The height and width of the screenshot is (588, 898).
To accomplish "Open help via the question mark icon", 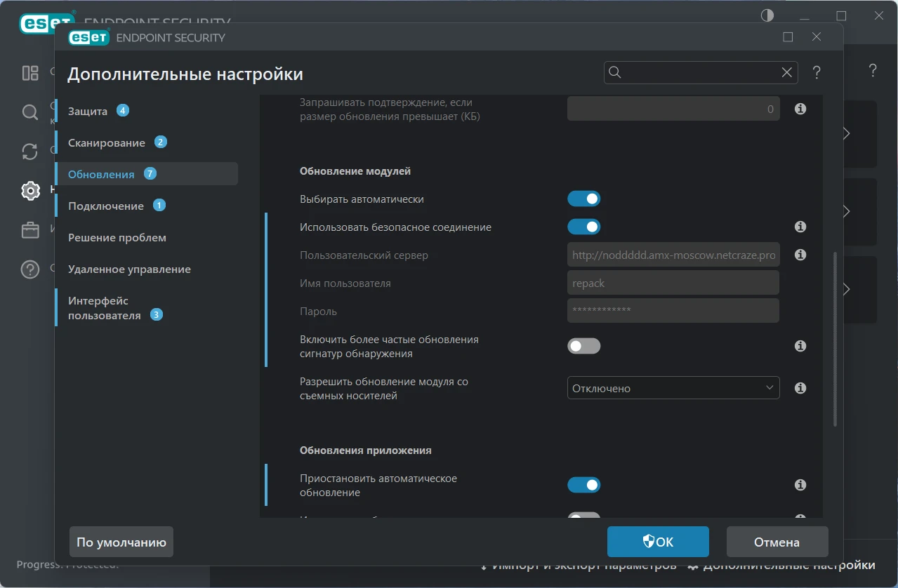I will 817,72.
